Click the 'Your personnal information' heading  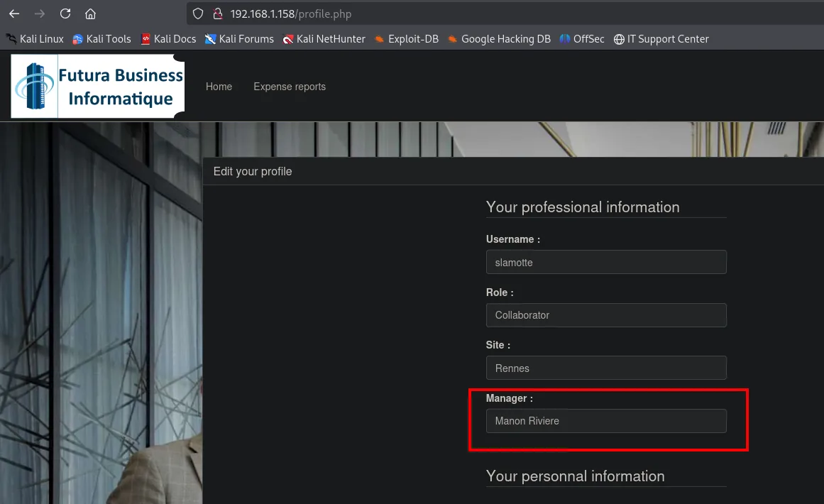(x=575, y=476)
